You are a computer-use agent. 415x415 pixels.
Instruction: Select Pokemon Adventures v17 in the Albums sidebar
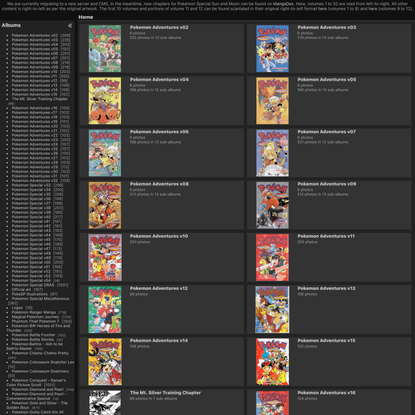pos(35,113)
